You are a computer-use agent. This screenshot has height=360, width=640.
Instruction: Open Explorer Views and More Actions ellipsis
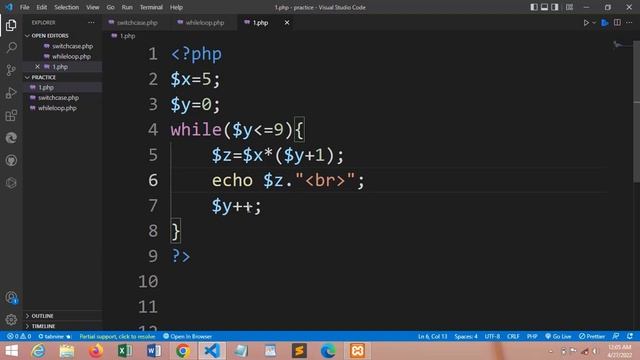point(91,23)
